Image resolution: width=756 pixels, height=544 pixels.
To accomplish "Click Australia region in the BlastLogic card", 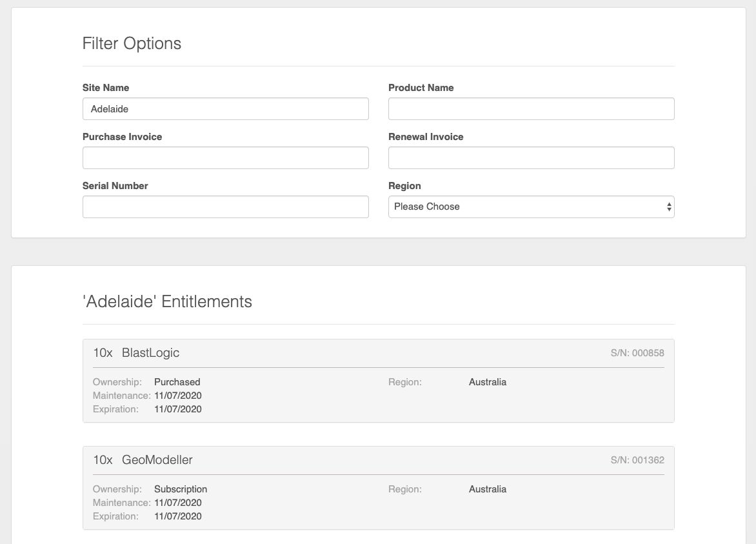I will (x=488, y=382).
